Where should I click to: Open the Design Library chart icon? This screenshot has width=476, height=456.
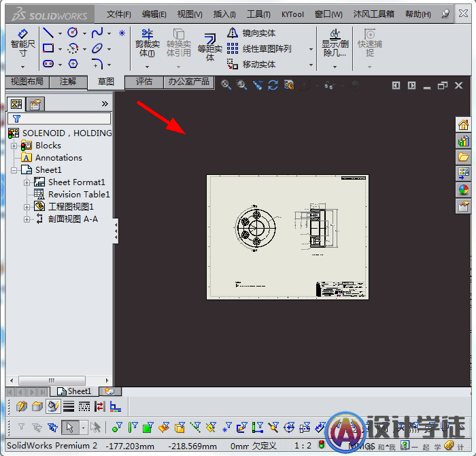(x=463, y=141)
